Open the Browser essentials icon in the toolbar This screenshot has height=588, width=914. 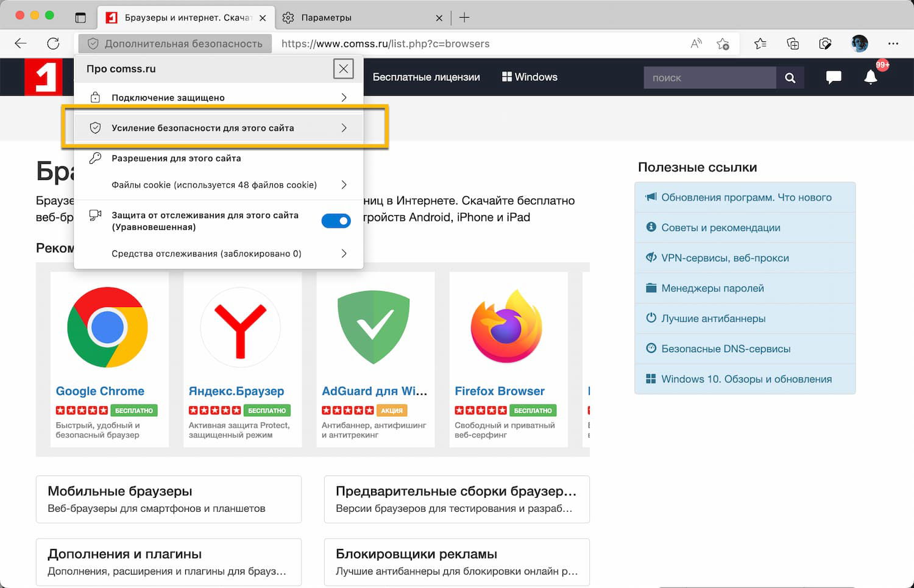click(825, 43)
